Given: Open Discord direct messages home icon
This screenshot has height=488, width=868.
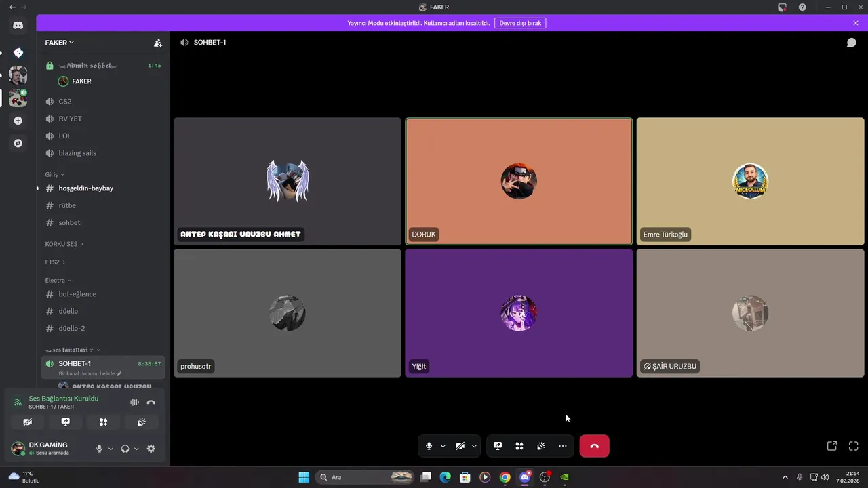Looking at the screenshot, I should pyautogui.click(x=18, y=25).
